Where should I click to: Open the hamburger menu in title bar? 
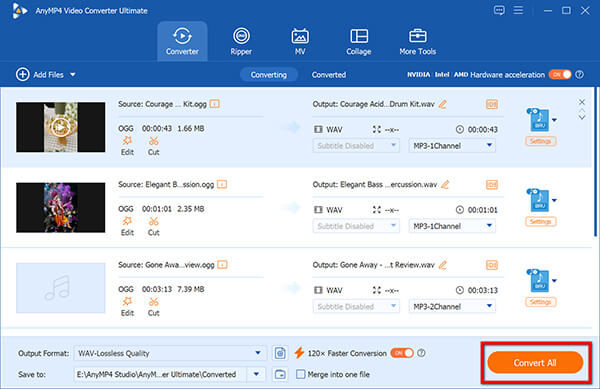click(518, 10)
